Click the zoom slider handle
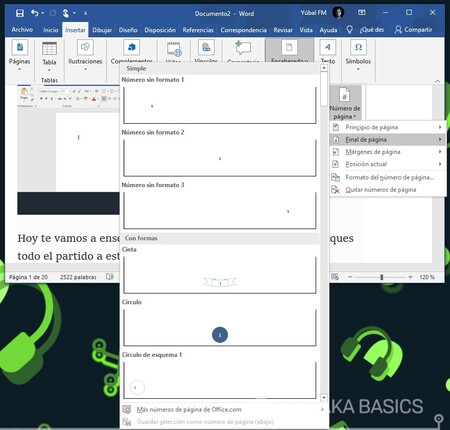The image size is (450, 430). click(x=382, y=277)
